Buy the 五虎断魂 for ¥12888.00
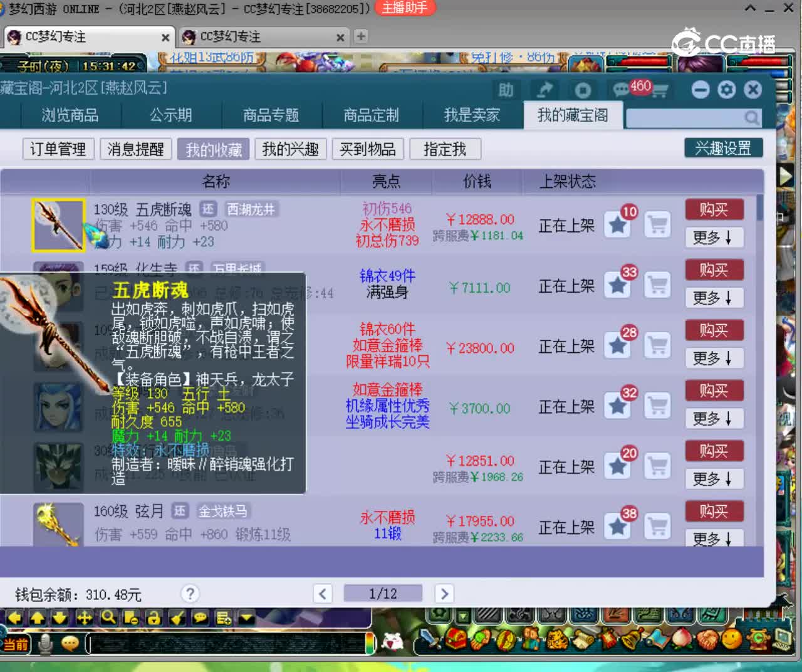Screen dimensions: 802x672 (x=714, y=209)
